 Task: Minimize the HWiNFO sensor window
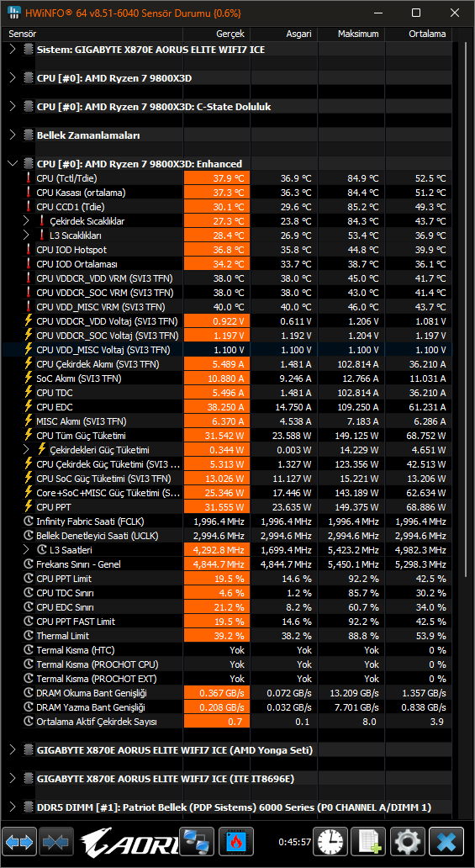click(x=380, y=13)
